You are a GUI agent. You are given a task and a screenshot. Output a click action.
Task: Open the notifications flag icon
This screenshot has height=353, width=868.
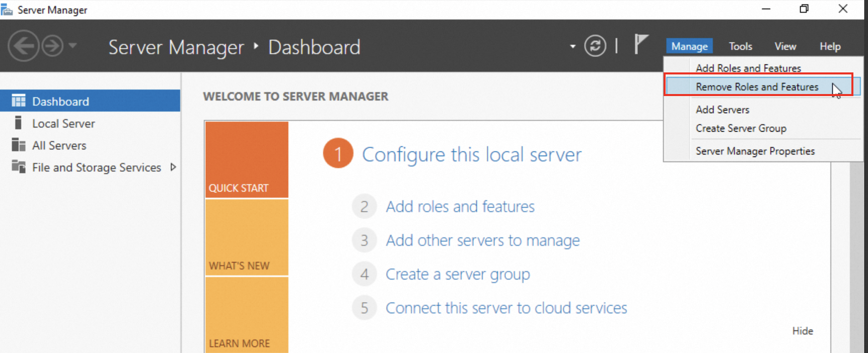(640, 44)
